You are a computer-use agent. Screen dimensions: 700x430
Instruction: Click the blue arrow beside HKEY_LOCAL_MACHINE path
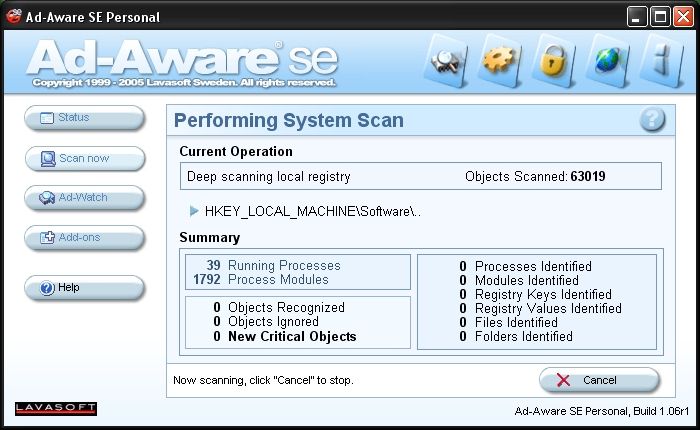click(x=194, y=211)
